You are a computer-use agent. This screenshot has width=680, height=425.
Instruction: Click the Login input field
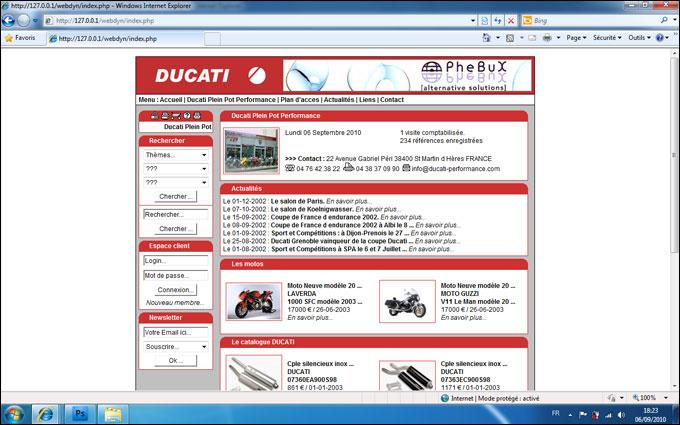[175, 261]
